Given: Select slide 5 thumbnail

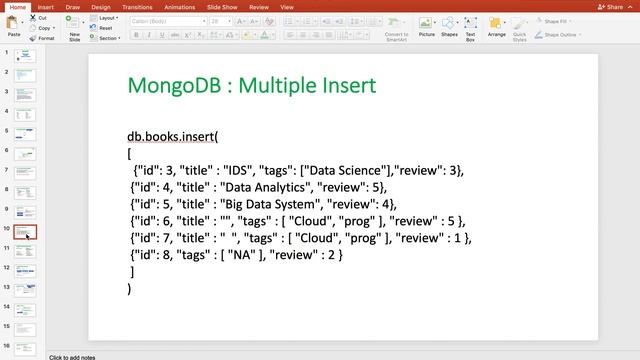Looking at the screenshot, I should tap(25, 134).
